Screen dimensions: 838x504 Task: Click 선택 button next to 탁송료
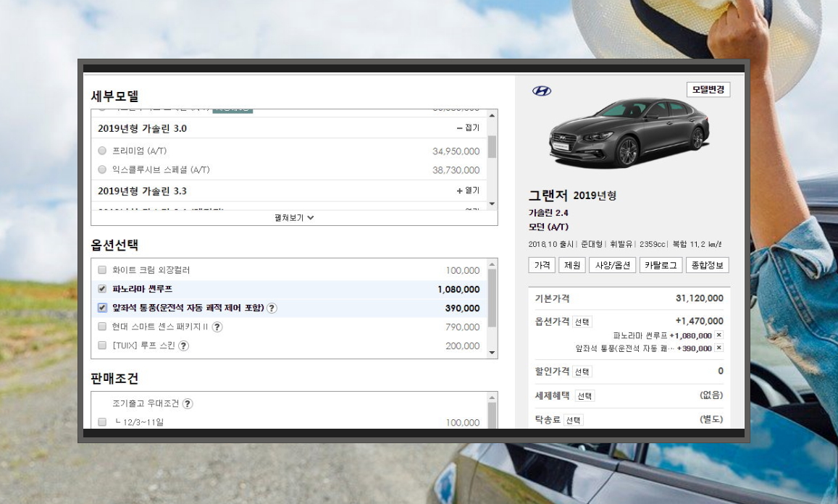point(573,420)
